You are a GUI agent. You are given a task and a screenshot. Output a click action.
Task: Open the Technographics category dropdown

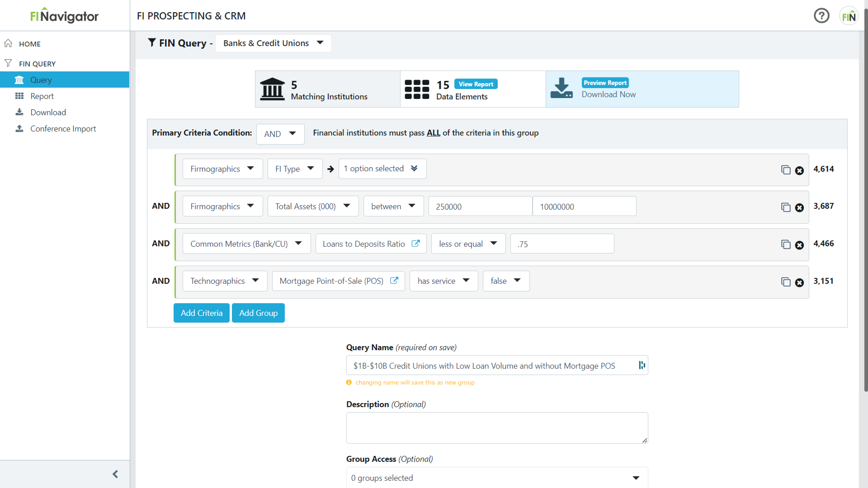[x=225, y=281]
